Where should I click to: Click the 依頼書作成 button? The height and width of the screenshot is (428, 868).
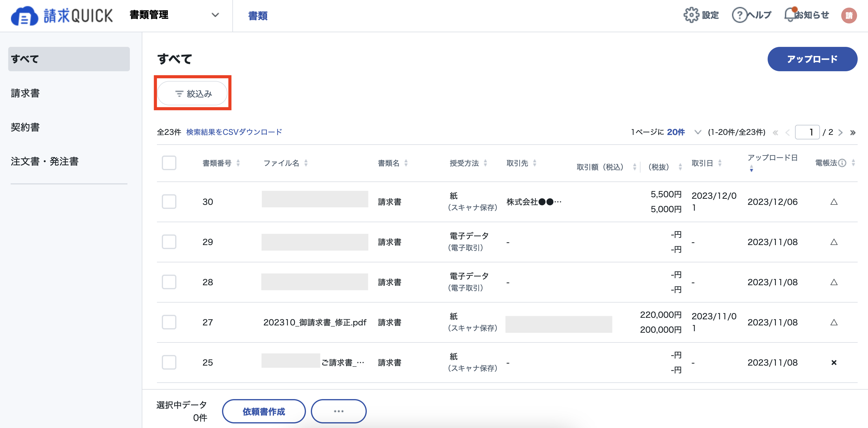point(264,412)
